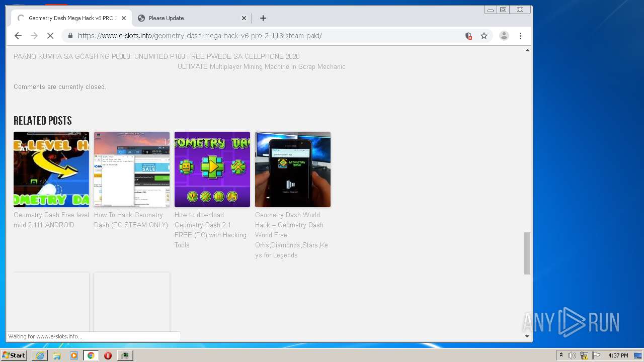This screenshot has height=362, width=644.
Task: Open the Action Center flag icon
Action: tap(596, 355)
